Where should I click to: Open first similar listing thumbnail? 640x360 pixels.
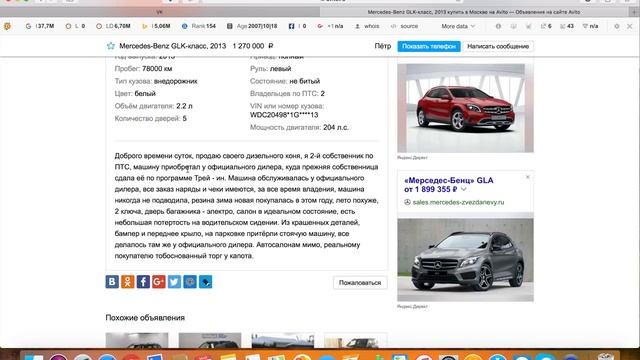pyautogui.click(x=137, y=340)
